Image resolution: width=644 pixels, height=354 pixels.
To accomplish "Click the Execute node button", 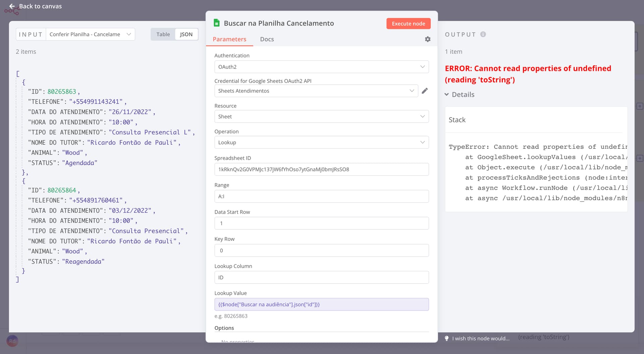I will (408, 24).
